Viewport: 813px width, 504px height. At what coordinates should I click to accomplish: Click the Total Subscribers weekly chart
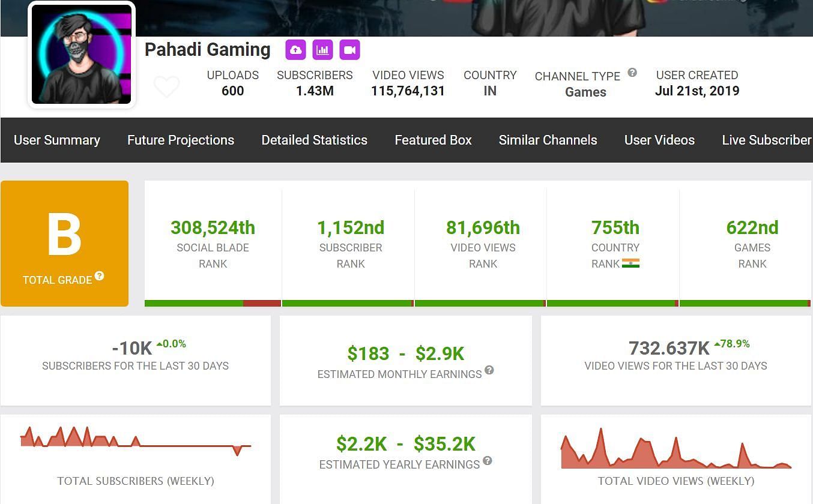click(x=136, y=442)
